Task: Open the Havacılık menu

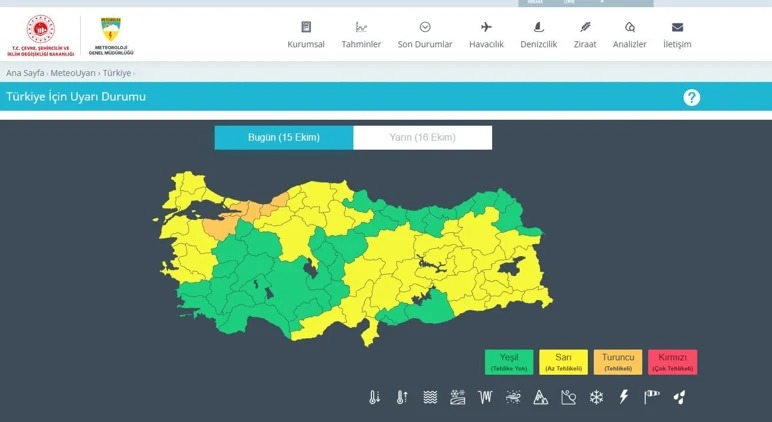Action: [x=486, y=35]
